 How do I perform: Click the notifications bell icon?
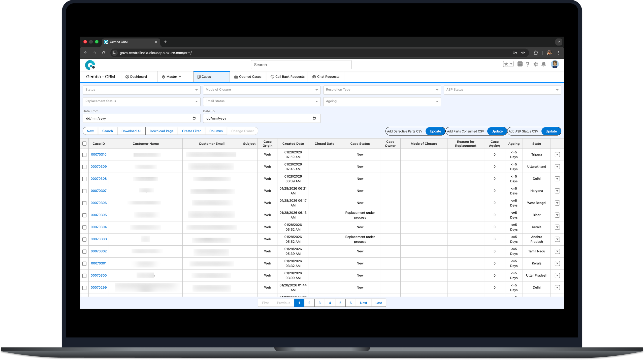point(543,64)
